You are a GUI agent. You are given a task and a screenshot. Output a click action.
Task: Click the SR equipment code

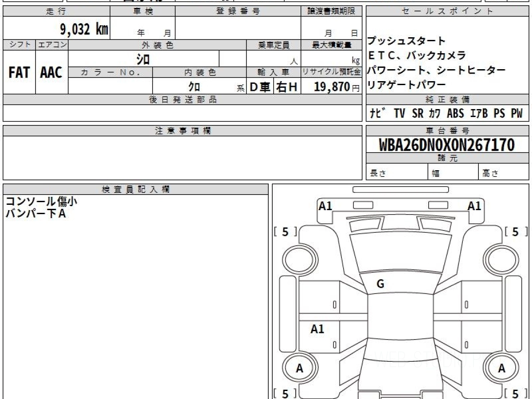pos(418,113)
